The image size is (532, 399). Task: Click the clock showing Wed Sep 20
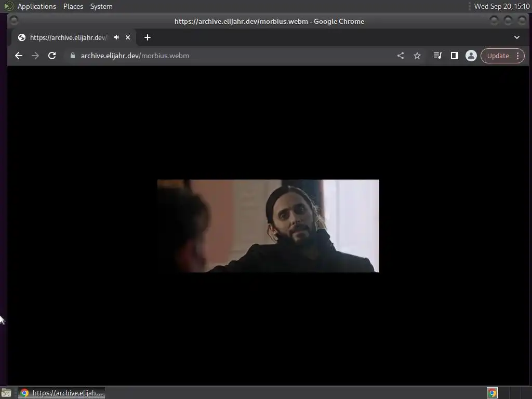click(x=502, y=6)
